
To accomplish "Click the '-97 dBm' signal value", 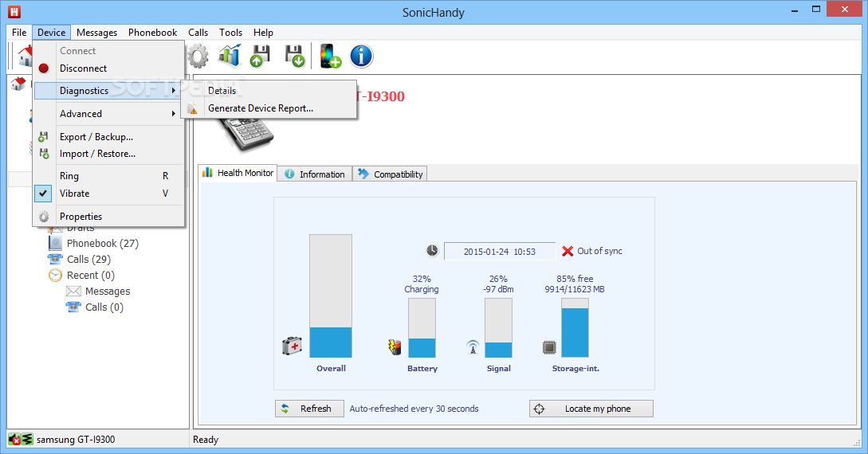I will tap(498, 289).
